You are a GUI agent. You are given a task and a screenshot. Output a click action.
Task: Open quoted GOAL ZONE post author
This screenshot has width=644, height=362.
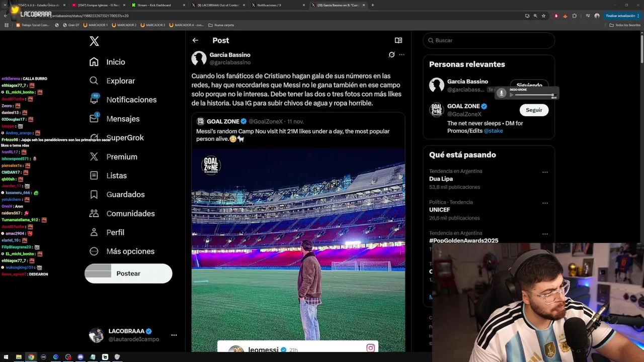[x=223, y=121]
